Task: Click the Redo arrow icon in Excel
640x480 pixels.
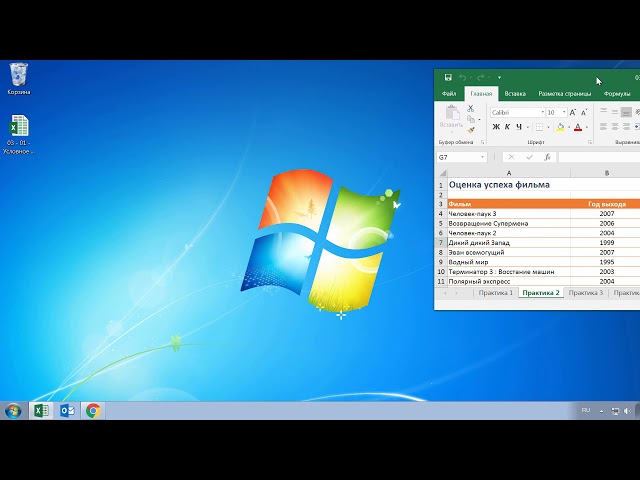Action: click(480, 77)
